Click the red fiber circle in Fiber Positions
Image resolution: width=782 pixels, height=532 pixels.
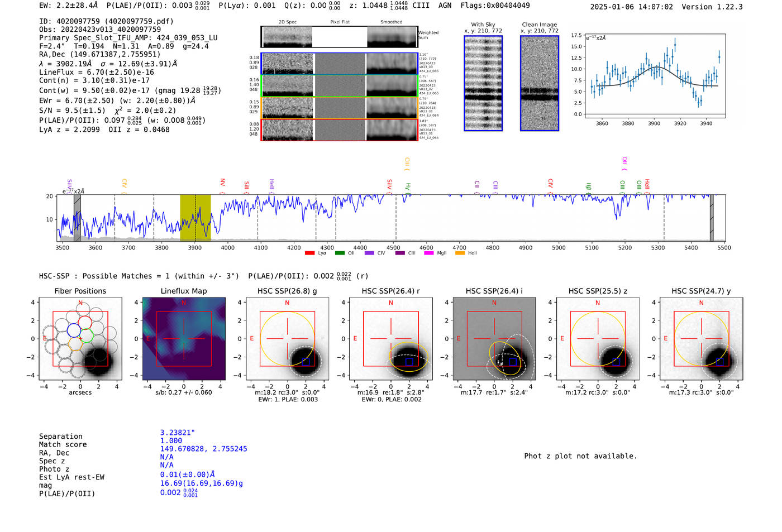(x=84, y=323)
